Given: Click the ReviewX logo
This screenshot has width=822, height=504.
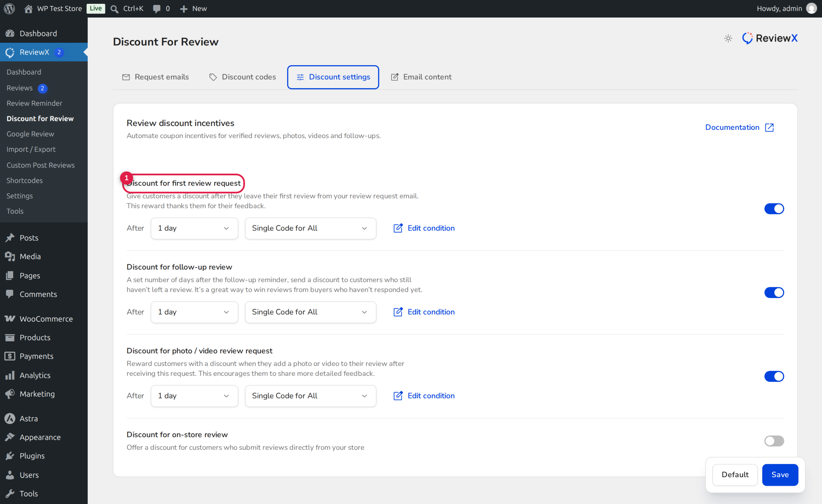Looking at the screenshot, I should 770,38.
